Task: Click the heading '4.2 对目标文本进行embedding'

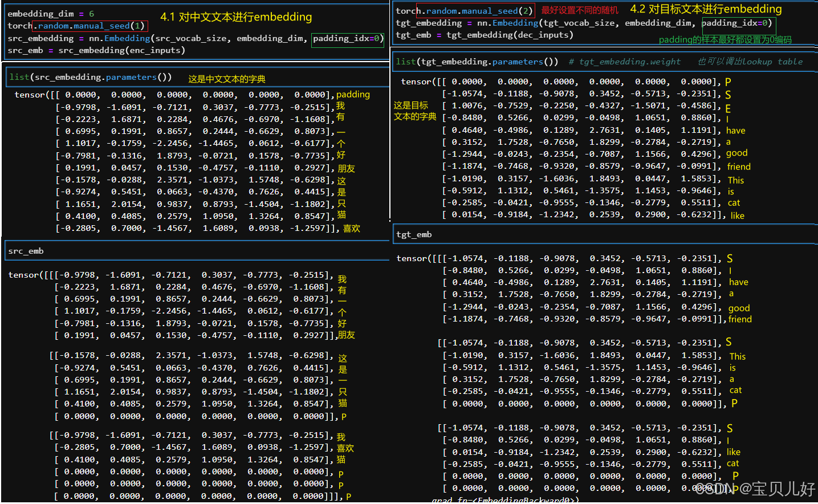Action: point(706,9)
